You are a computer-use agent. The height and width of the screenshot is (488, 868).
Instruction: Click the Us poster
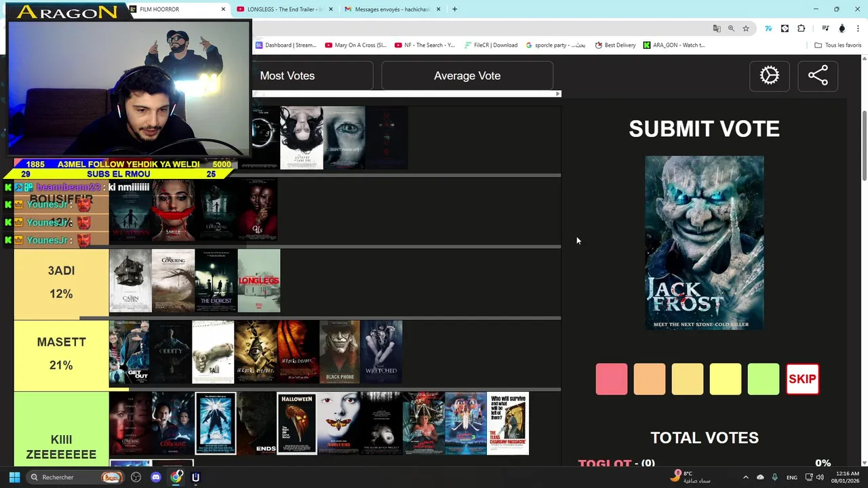(258, 209)
